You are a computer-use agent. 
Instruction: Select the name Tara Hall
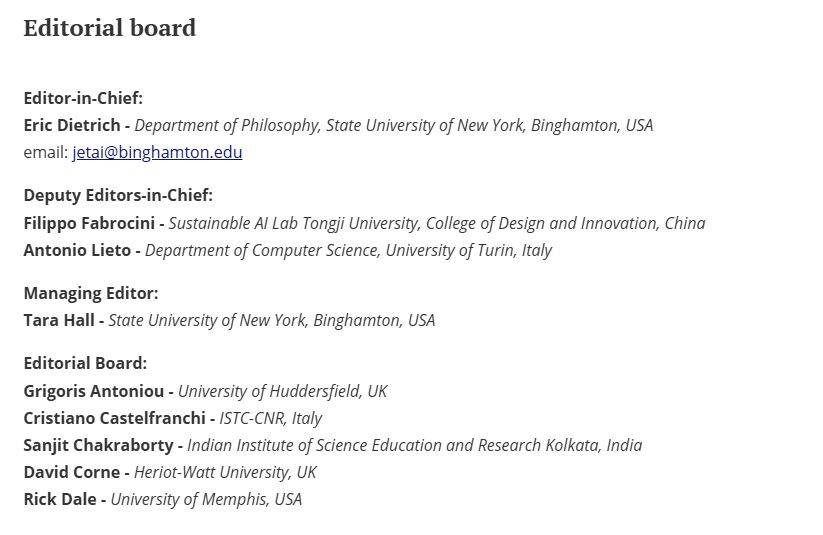(x=59, y=320)
